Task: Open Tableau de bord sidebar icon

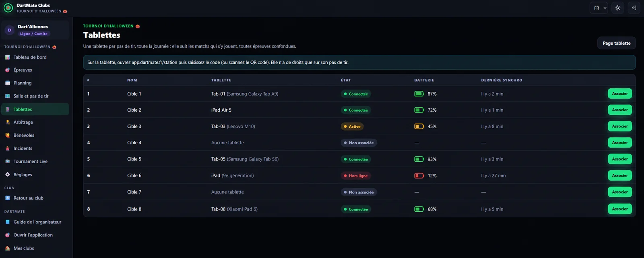Action: pyautogui.click(x=7, y=57)
